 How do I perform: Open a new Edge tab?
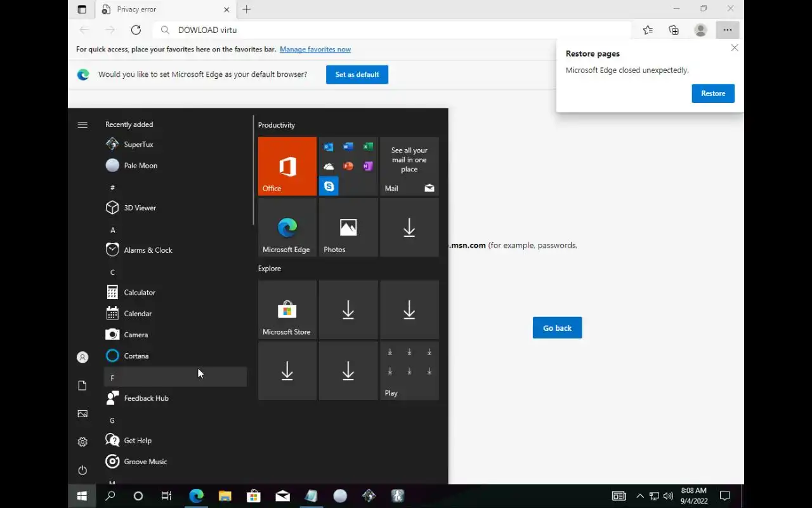click(x=247, y=10)
